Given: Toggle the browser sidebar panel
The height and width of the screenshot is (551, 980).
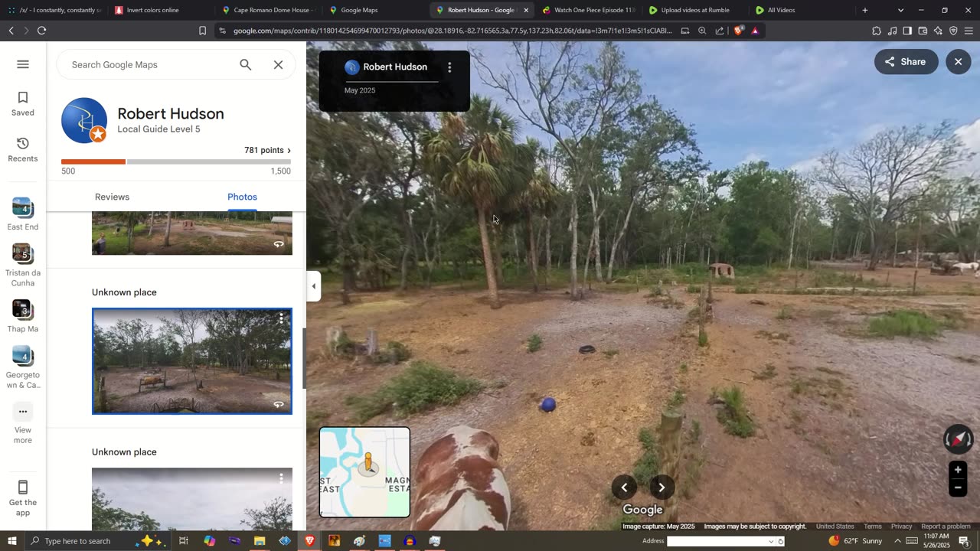Looking at the screenshot, I should [x=907, y=31].
